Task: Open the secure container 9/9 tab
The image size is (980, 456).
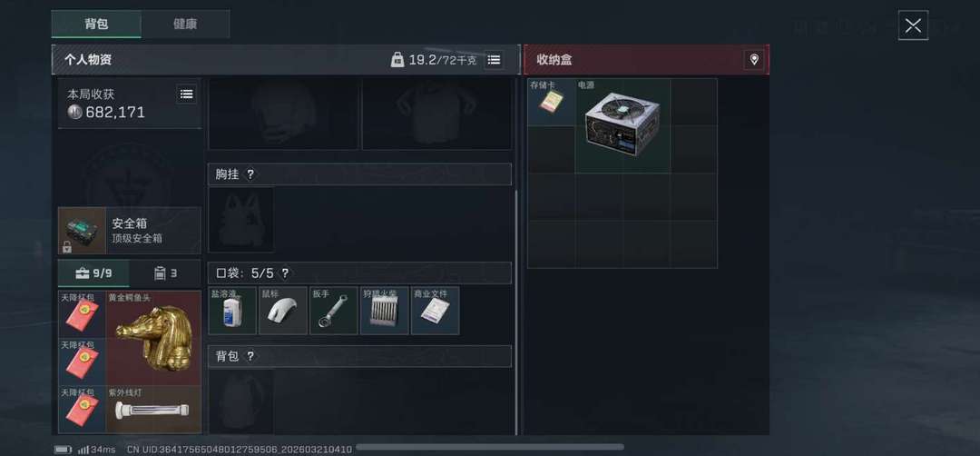Action: coord(93,273)
